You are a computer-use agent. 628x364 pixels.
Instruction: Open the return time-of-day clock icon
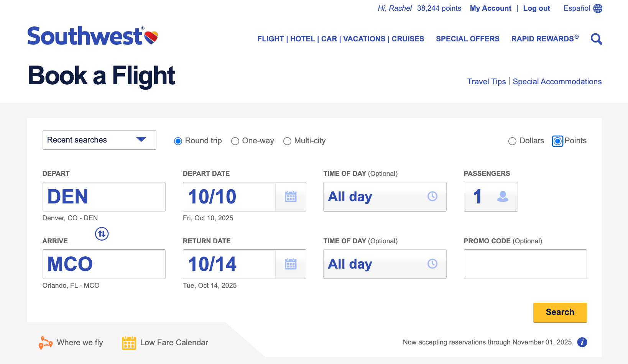pos(432,264)
